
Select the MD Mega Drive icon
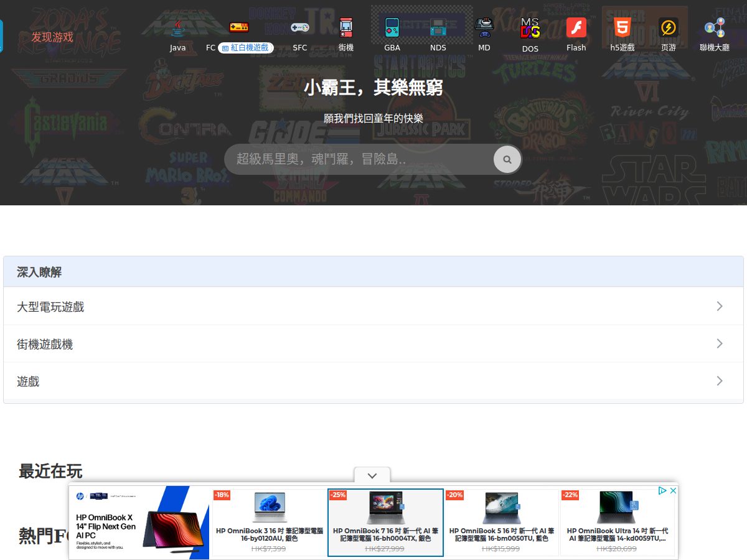(x=484, y=27)
